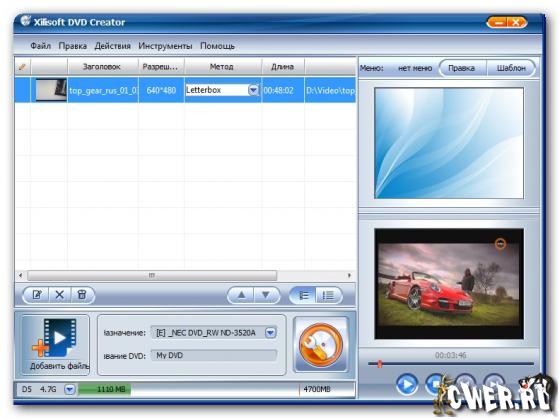Move selected title up with arrow

tap(241, 295)
